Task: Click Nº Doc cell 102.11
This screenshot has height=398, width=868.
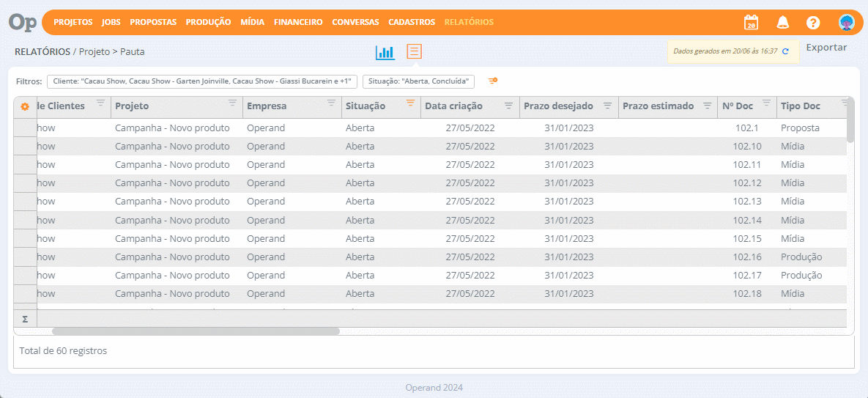Action: [747, 165]
